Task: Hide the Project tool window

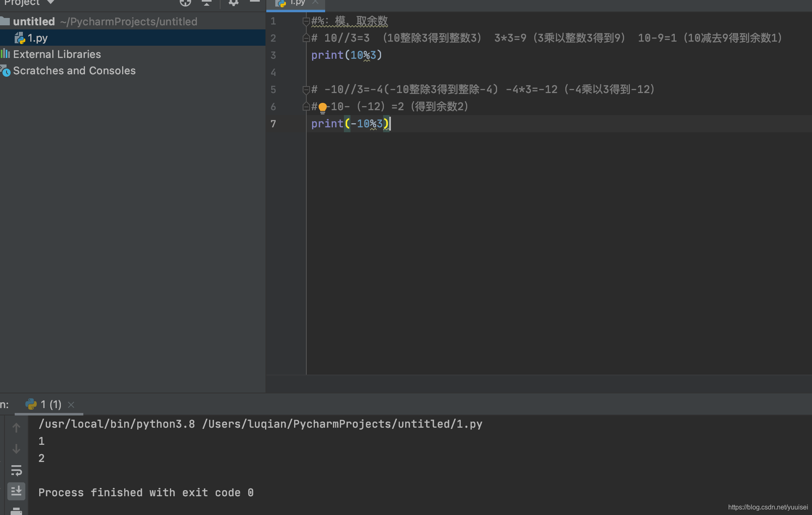Action: coord(255,2)
